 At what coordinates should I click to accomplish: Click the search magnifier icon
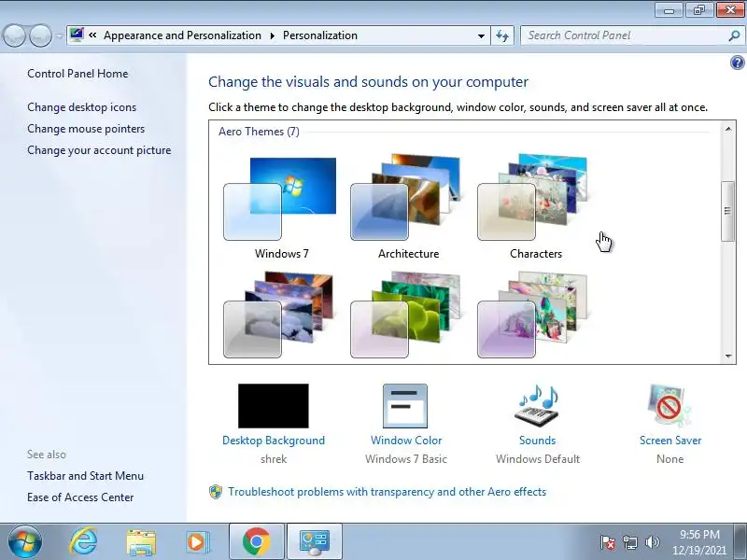point(734,35)
